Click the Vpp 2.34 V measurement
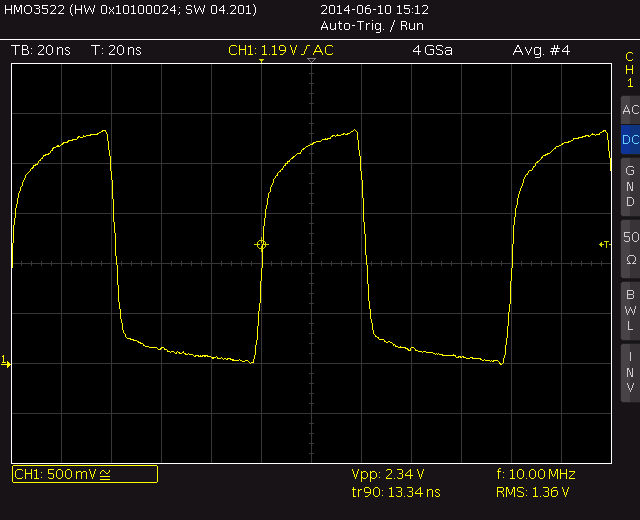This screenshot has height=520, width=640. tap(388, 474)
